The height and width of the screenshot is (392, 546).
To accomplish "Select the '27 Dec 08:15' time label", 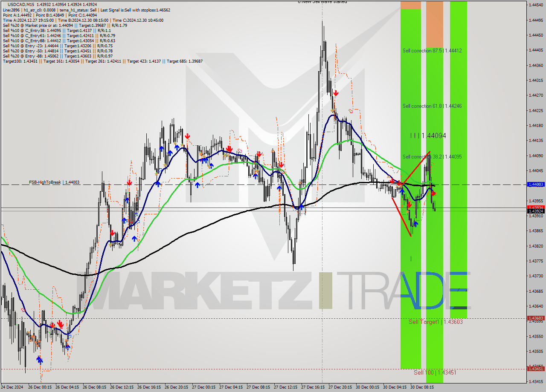I will 258,387.
